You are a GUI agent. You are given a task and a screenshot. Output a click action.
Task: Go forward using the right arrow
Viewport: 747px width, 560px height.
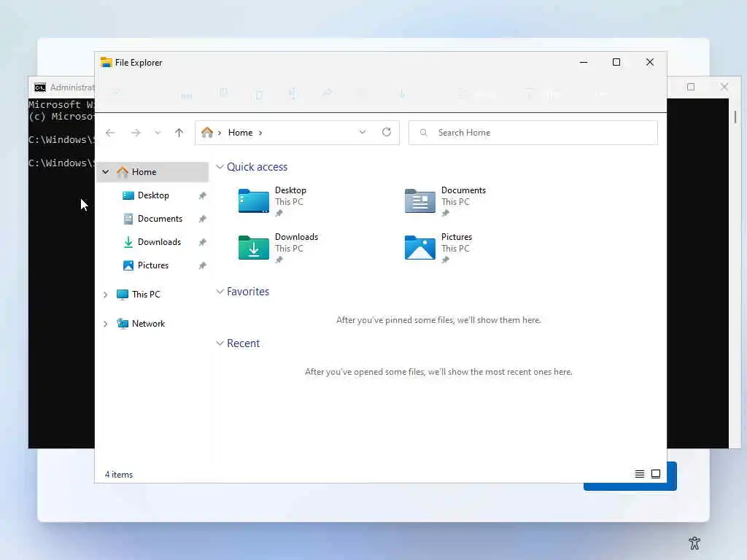pos(136,133)
